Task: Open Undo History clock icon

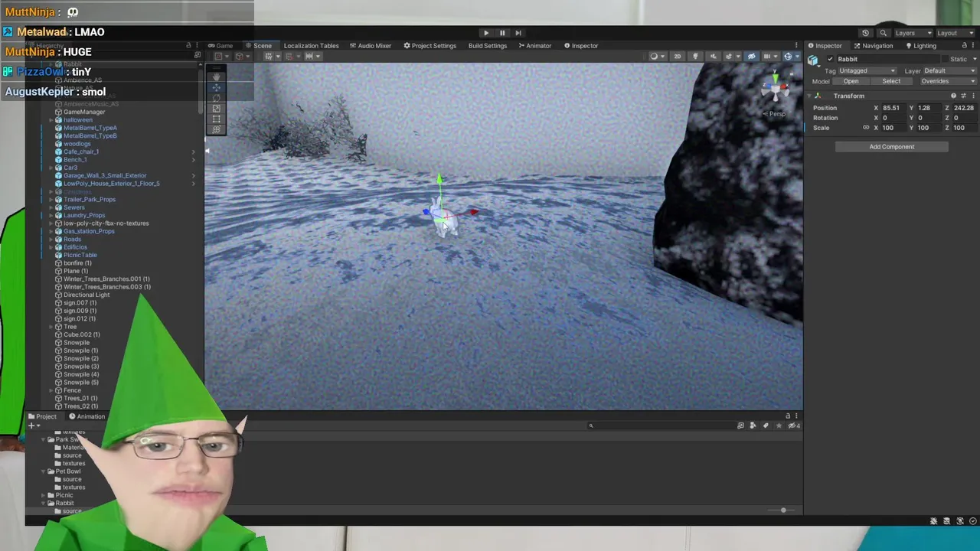Action: coord(865,33)
